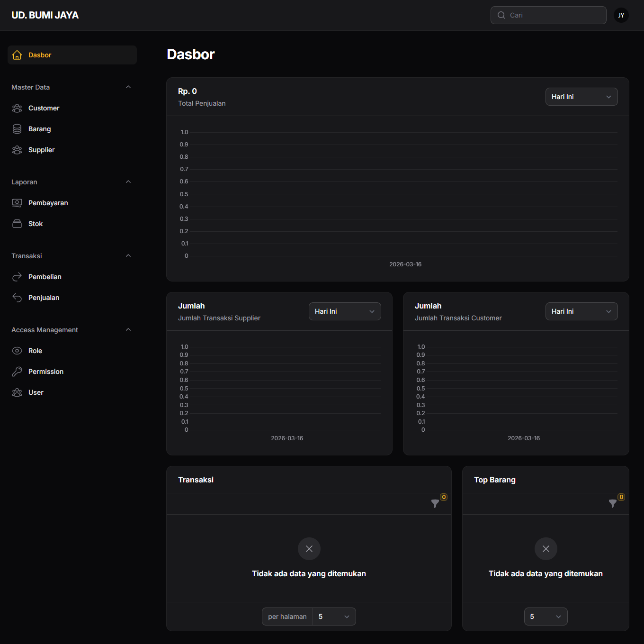Open the Penjualan menu item
This screenshot has width=644, height=644.
[44, 298]
